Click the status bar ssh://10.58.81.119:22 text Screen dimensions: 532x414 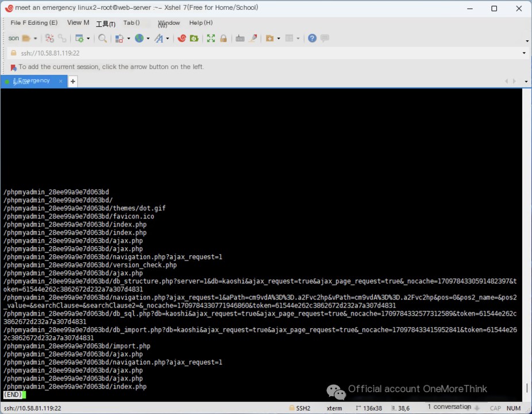[33, 408]
